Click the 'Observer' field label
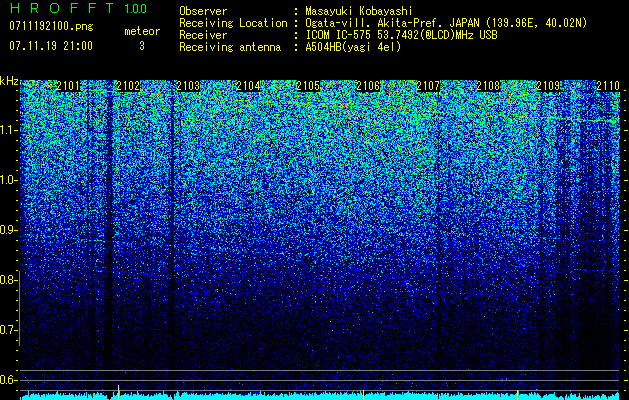 coord(203,11)
